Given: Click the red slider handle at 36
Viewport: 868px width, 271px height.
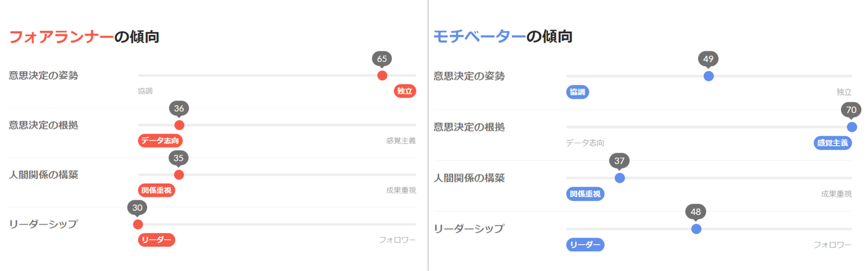Looking at the screenshot, I should tap(179, 125).
